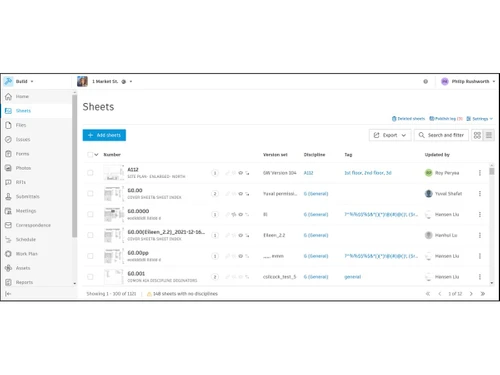Image resolution: width=500 pixels, height=375 pixels.
Task: Click the A112 discipline link
Action: (x=308, y=173)
